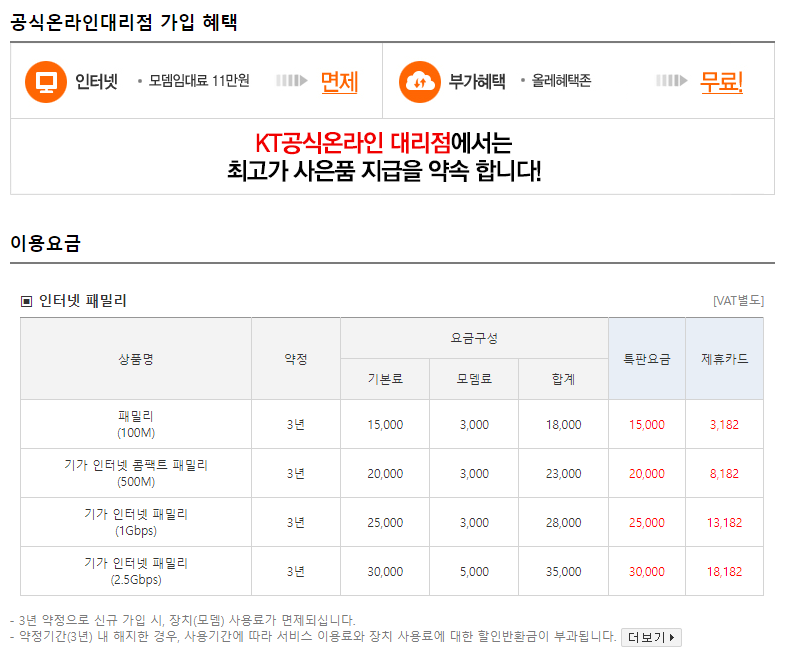Click the 약정 column header
Viewport: 786px width, 669px height.
296,359
